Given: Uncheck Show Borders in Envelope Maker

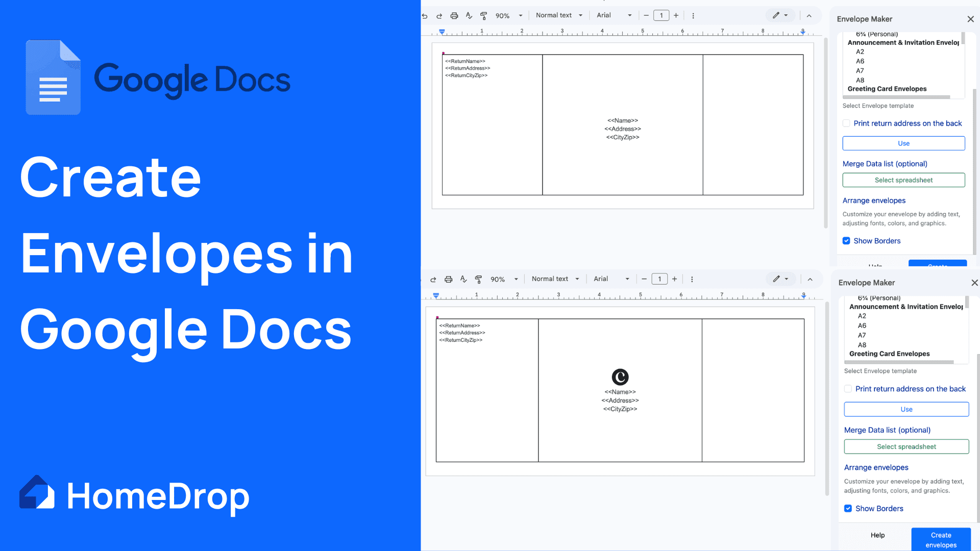Looking at the screenshot, I should point(846,240).
